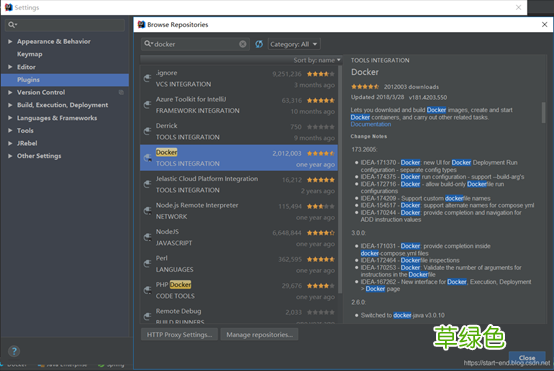Click the Azure Toolkit plugin icon
The image size is (554, 371).
click(147, 105)
